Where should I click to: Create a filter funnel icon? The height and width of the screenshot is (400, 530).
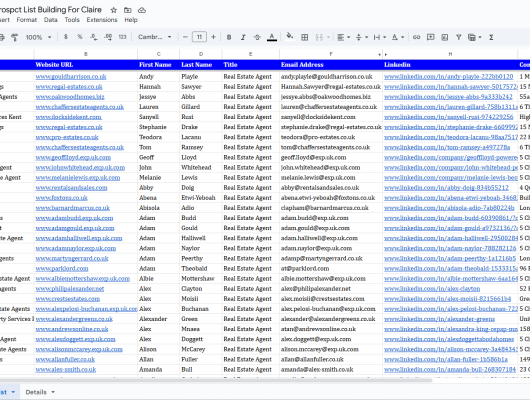coord(459,37)
